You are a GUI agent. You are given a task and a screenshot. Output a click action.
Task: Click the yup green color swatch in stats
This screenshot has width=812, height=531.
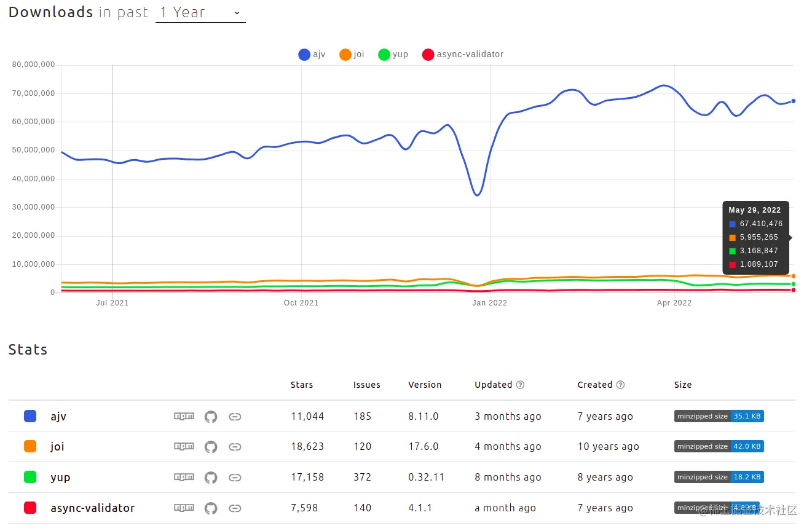pyautogui.click(x=30, y=477)
